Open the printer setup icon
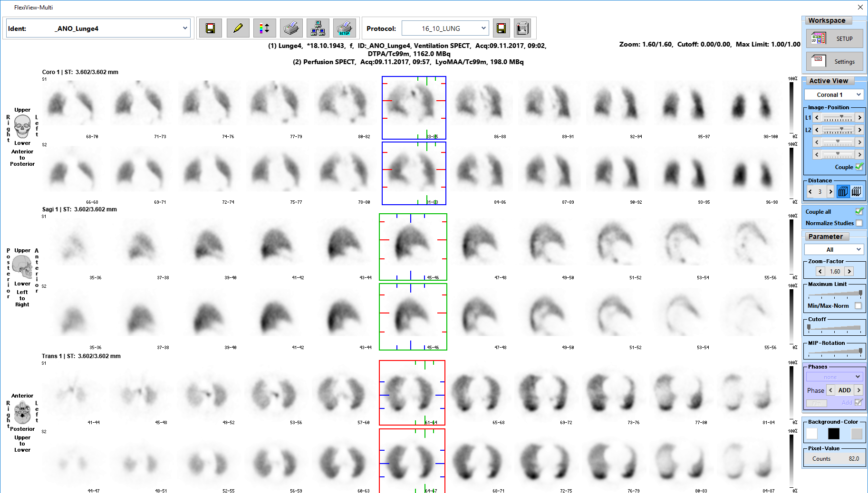 tap(344, 28)
